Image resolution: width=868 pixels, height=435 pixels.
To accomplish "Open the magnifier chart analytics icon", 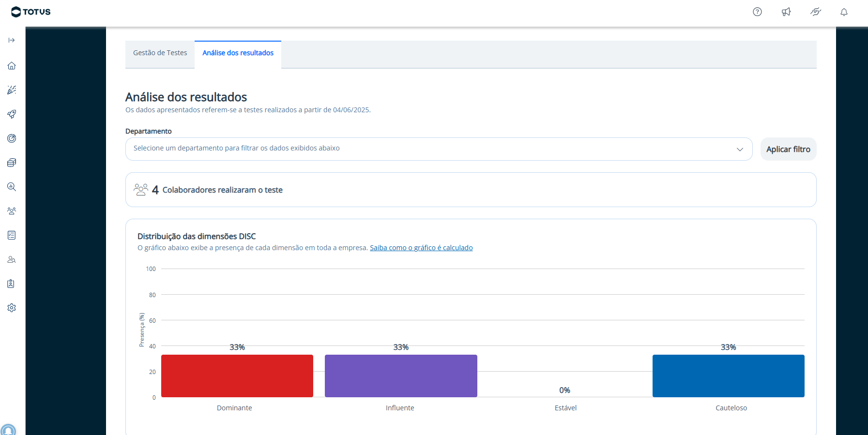I will pyautogui.click(x=12, y=187).
